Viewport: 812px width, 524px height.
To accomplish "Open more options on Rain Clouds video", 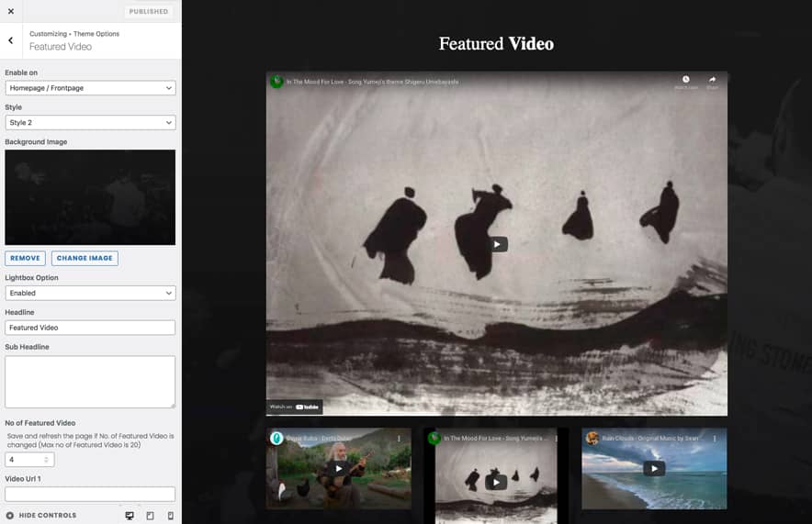I will (x=715, y=439).
